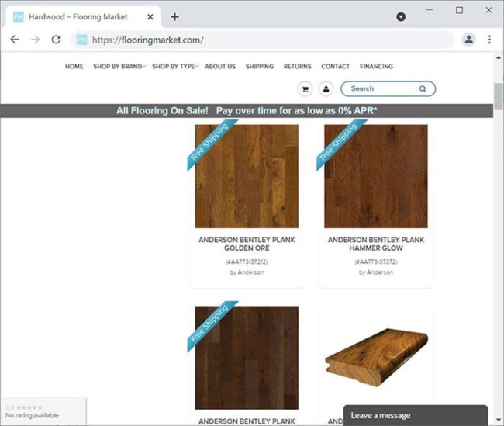This screenshot has height=426, width=504.
Task: Open the Chrome profile avatar
Action: point(468,40)
